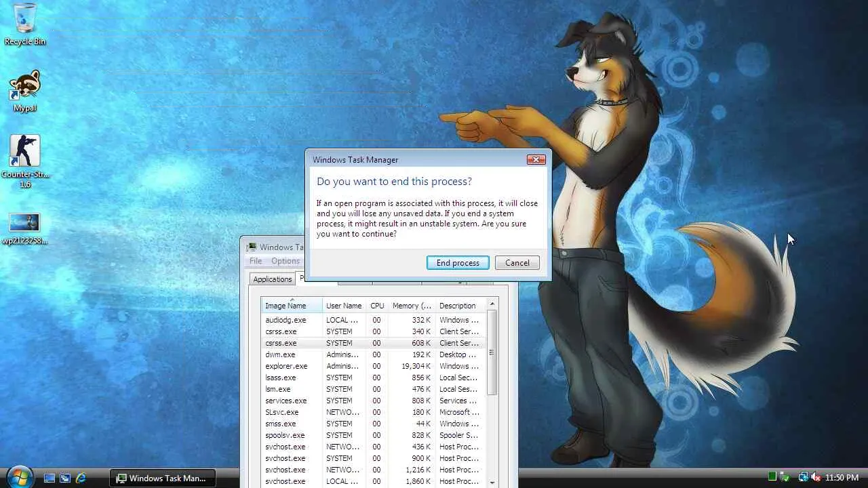Click the NETWO... user of SLsvc.exe

pyautogui.click(x=343, y=412)
